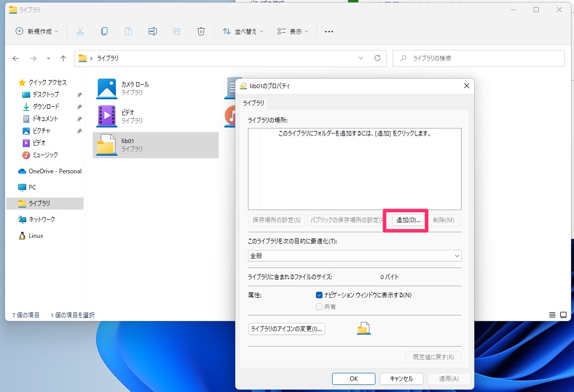Open the 表示 view dropdown
The height and width of the screenshot is (392, 574).
click(292, 31)
